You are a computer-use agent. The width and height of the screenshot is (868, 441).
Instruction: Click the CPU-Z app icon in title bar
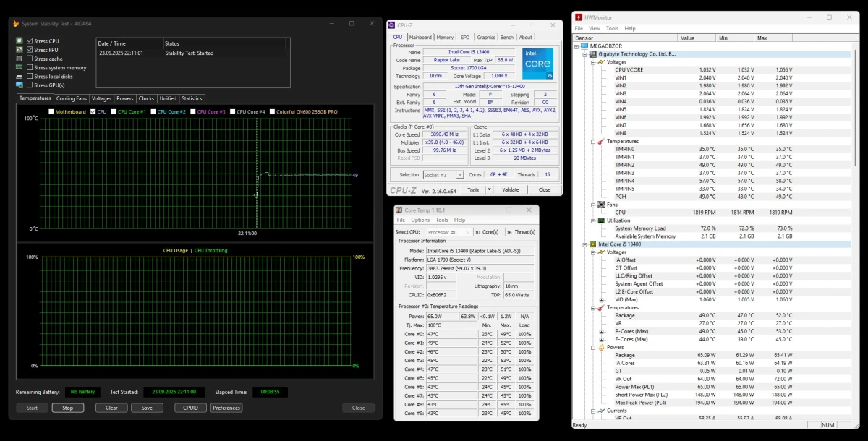[391, 25]
